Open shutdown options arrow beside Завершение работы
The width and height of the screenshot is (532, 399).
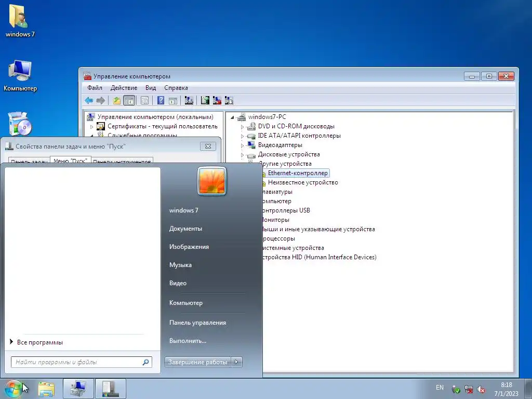[x=236, y=362]
